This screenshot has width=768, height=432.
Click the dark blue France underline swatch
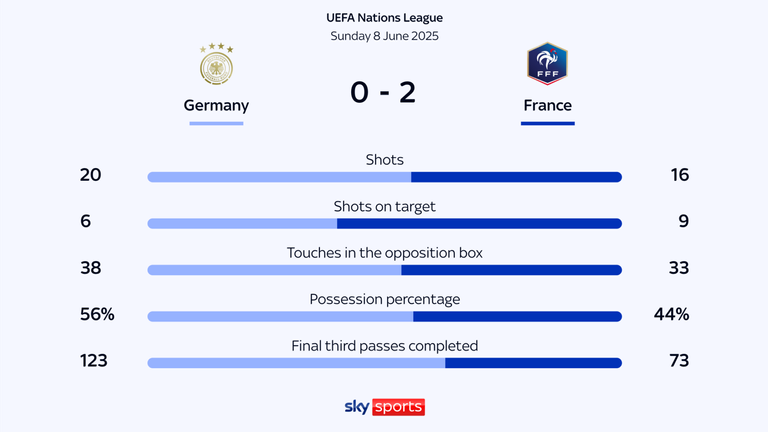[548, 123]
